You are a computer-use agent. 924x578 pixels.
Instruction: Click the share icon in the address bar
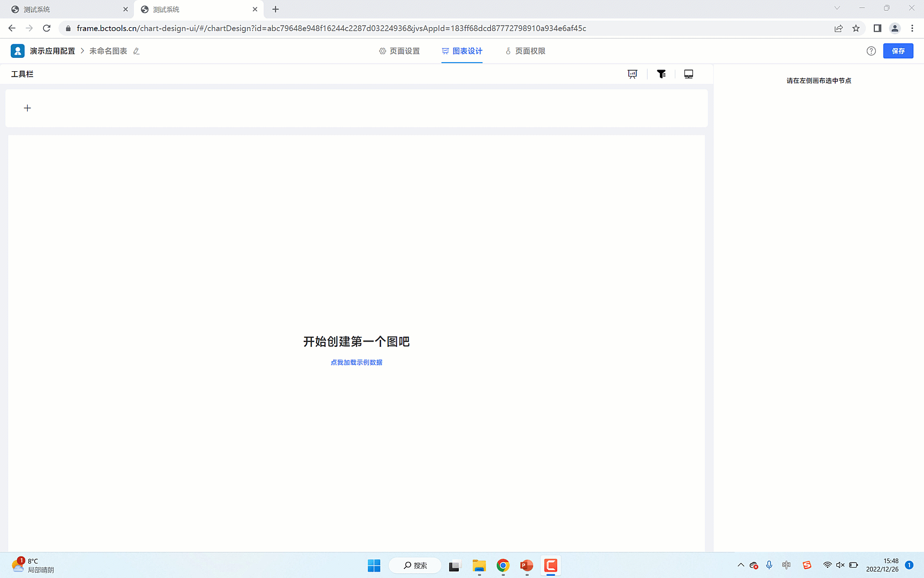coord(838,28)
